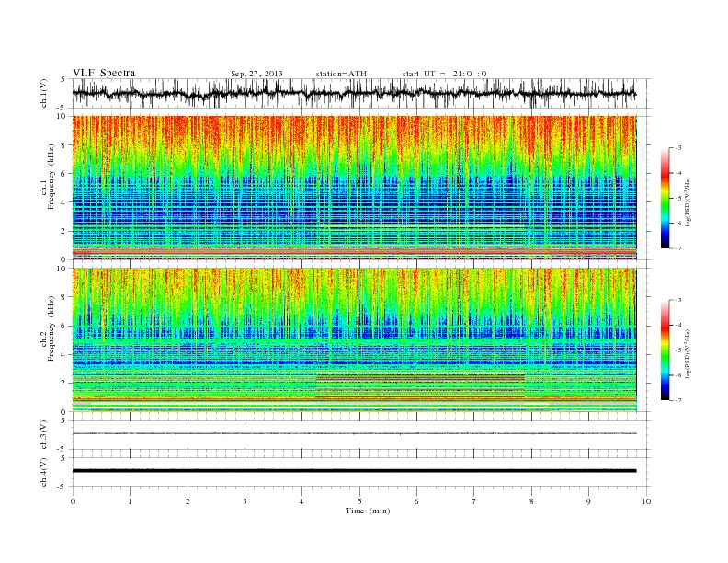The width and height of the screenshot is (728, 563).
Task: Click the "6" kHz tick of ch.1 spectrogram
Action: click(64, 174)
